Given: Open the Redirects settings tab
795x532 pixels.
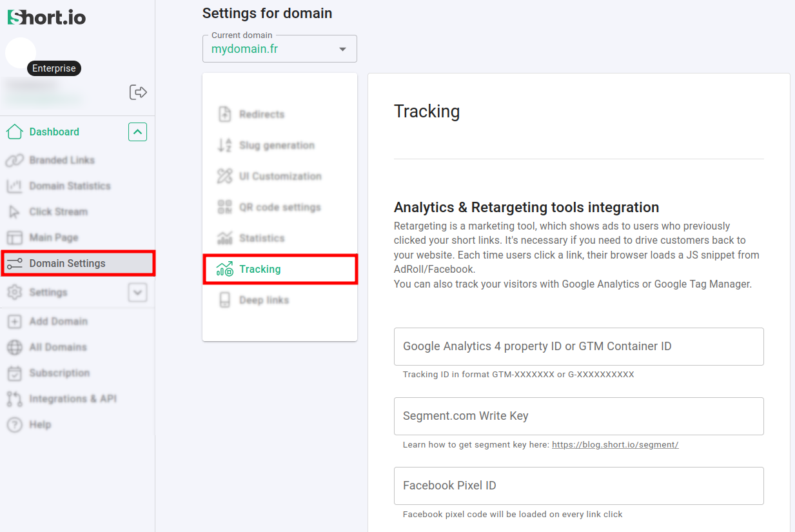Looking at the screenshot, I should point(261,114).
